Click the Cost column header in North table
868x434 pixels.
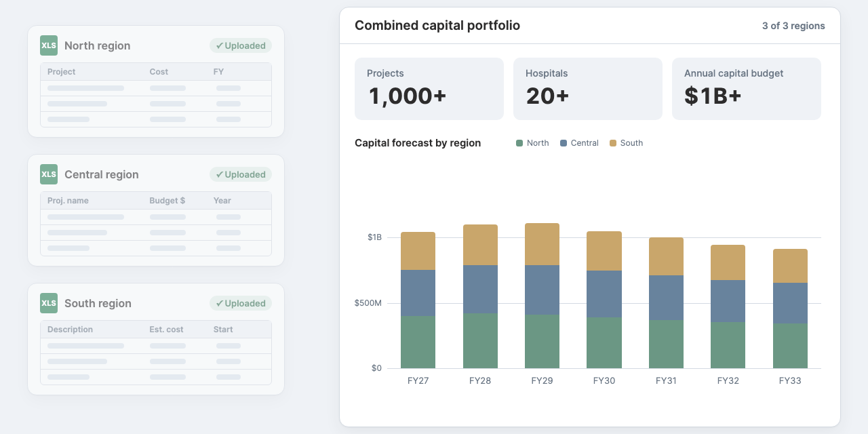click(x=159, y=72)
